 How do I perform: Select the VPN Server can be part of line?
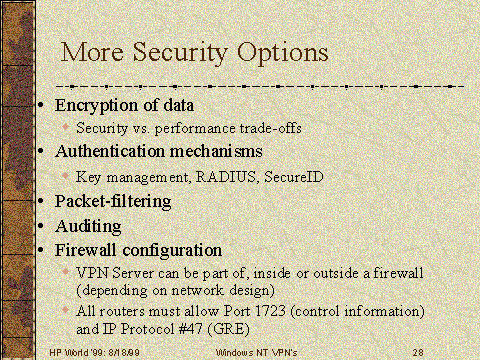point(250,273)
